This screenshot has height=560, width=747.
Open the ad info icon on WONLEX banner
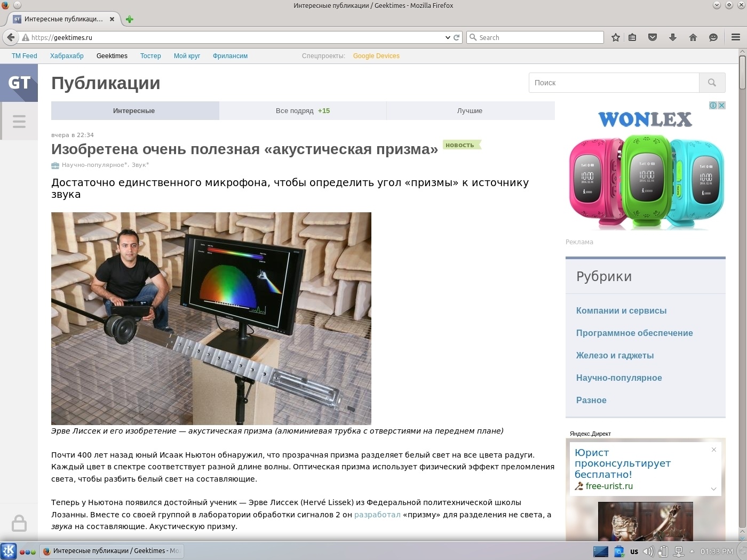tap(713, 106)
